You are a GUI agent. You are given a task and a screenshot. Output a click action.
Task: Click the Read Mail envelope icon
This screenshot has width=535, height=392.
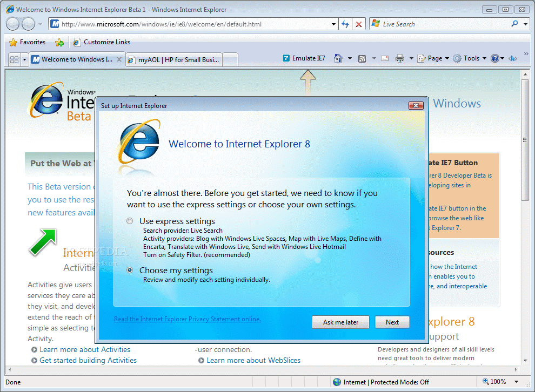(385, 58)
